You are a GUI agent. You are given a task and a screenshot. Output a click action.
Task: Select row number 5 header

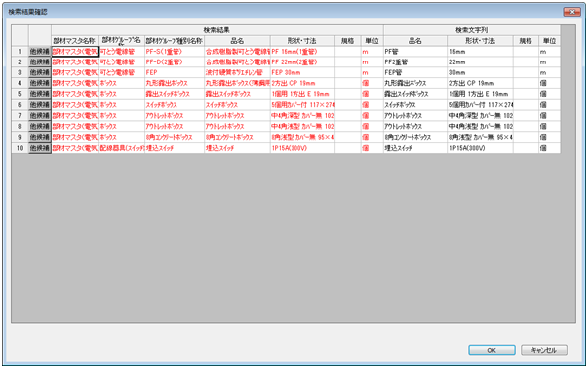(20, 94)
